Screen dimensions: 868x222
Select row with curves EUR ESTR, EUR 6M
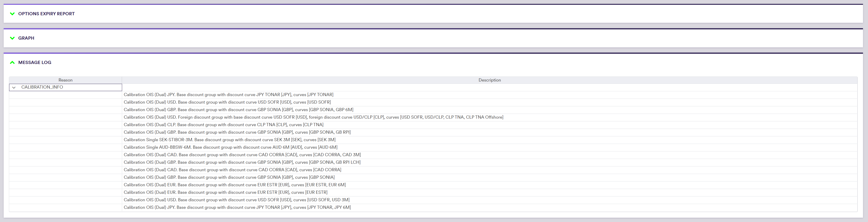(235, 185)
